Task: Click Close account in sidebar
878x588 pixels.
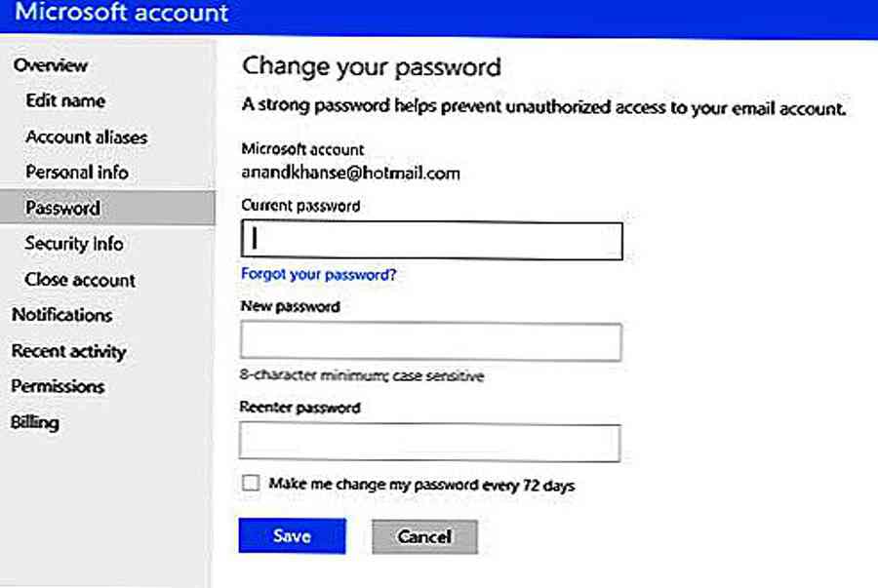Action: [80, 280]
